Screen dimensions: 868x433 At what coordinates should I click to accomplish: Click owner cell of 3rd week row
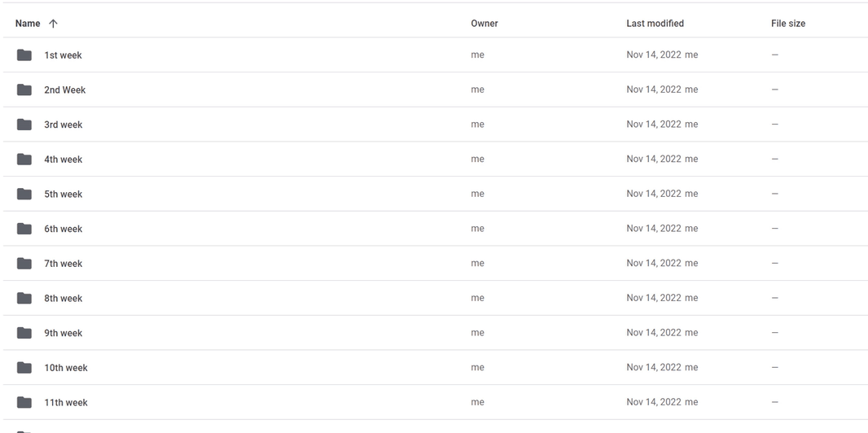click(477, 124)
